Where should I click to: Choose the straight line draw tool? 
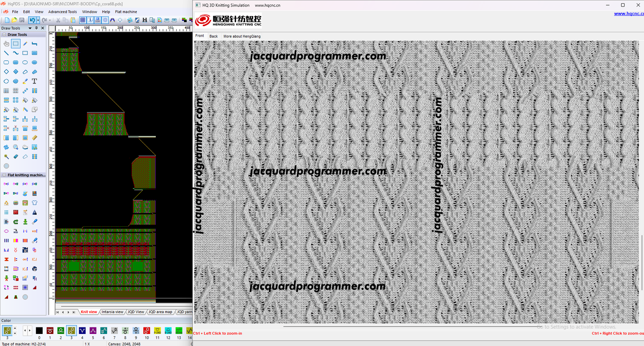[x=6, y=53]
